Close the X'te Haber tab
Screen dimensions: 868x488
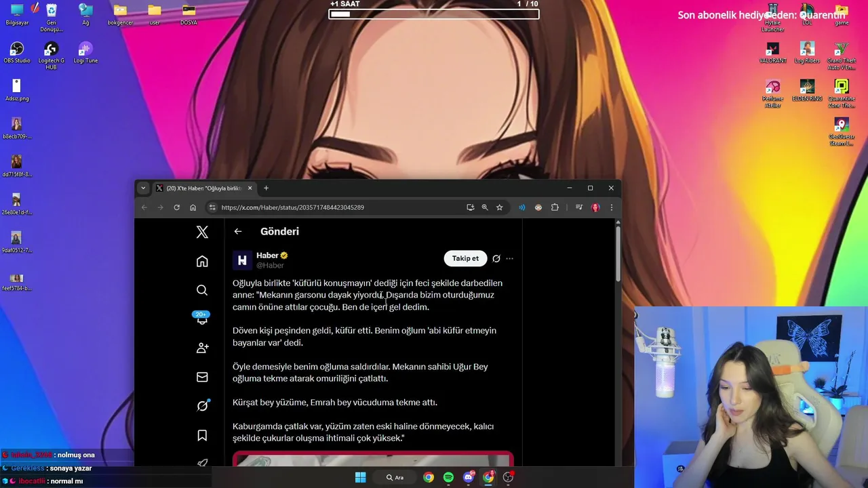pos(250,188)
